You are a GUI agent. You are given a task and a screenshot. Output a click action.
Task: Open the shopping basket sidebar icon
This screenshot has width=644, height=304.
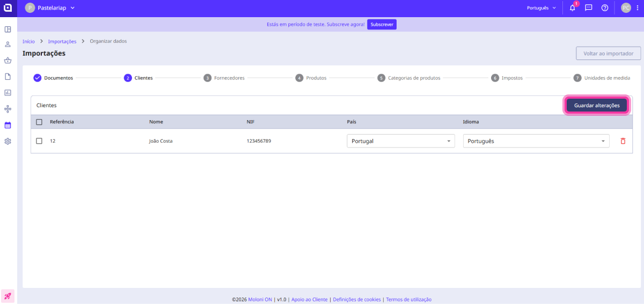[x=8, y=61]
